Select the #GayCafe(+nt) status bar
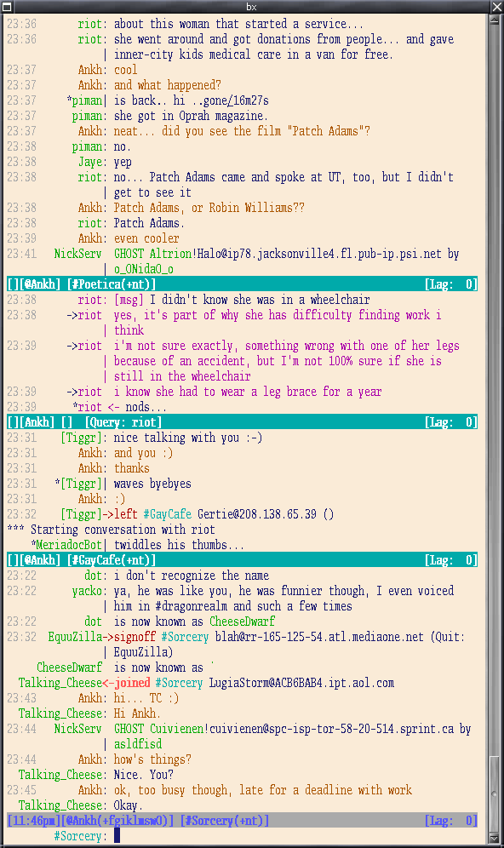Viewport: 504px width, 848px height. coord(242,560)
